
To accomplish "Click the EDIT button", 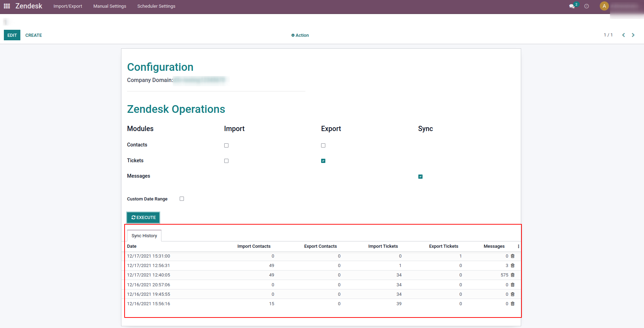I will pyautogui.click(x=12, y=35).
